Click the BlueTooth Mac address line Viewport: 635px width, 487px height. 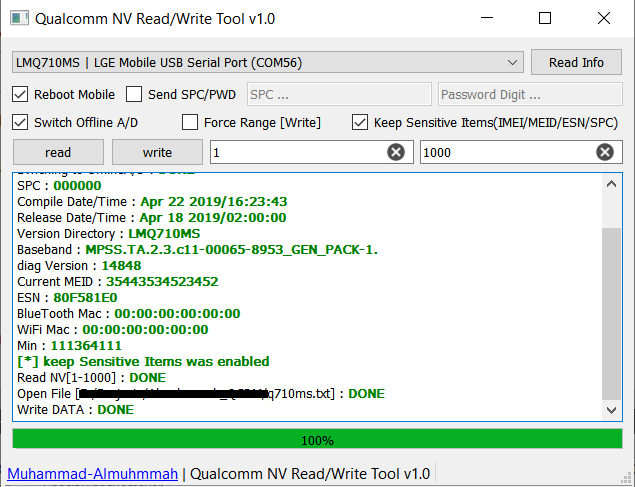[x=128, y=313]
